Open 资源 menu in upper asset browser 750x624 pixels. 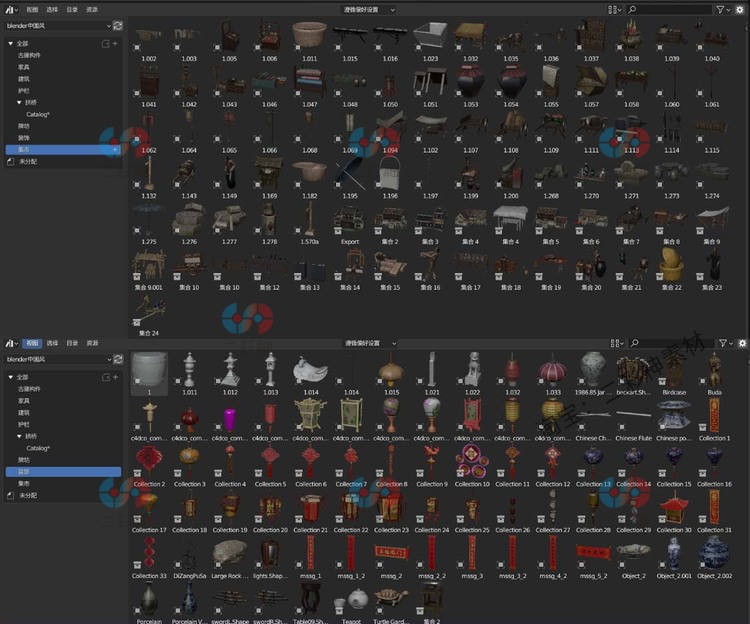click(92, 10)
